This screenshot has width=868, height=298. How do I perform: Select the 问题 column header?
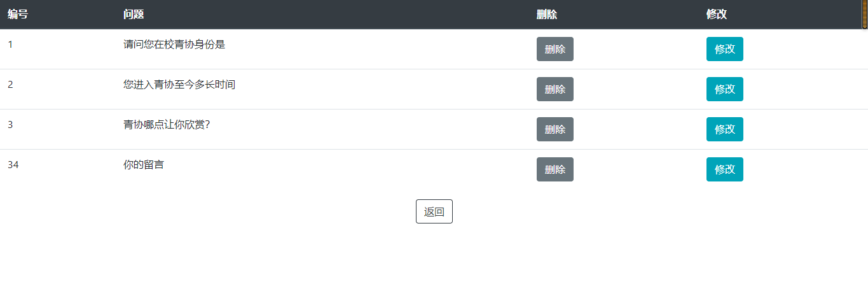[134, 15]
